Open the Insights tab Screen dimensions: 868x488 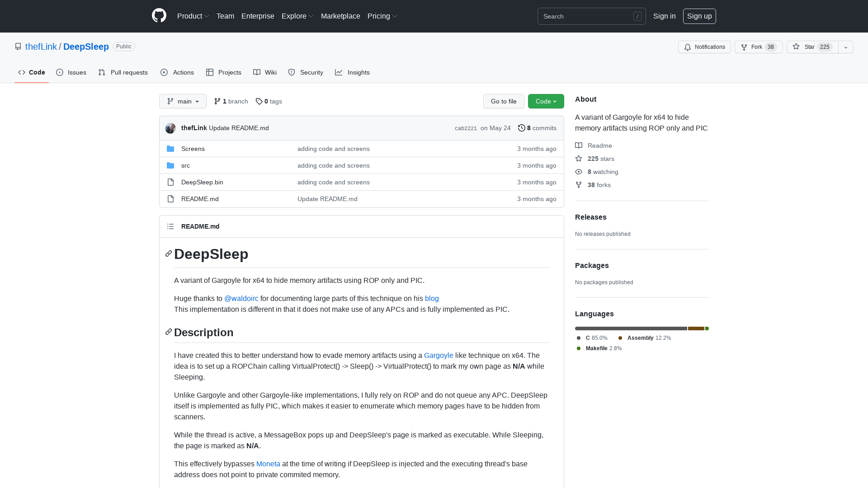352,72
